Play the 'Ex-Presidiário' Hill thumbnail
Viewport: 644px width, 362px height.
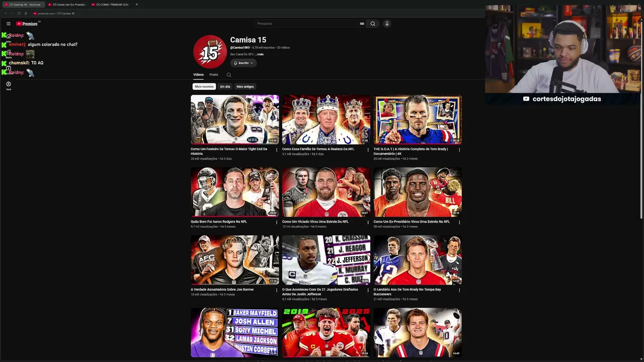(418, 192)
